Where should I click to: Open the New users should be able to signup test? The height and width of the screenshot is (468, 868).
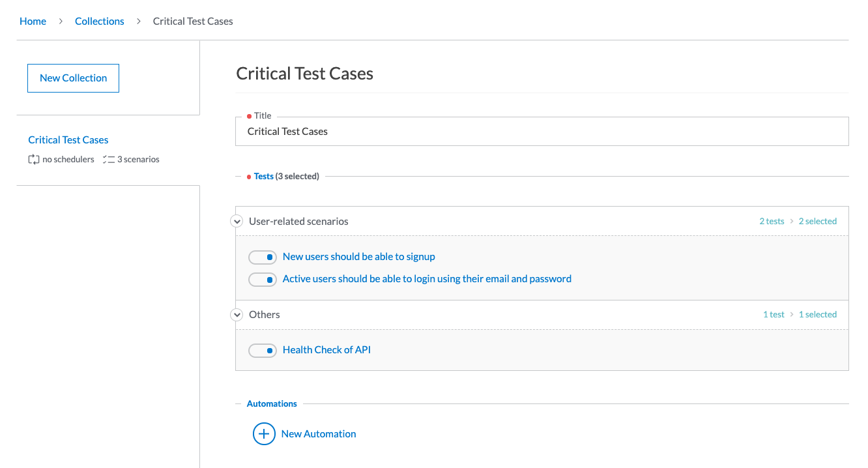pyautogui.click(x=359, y=257)
